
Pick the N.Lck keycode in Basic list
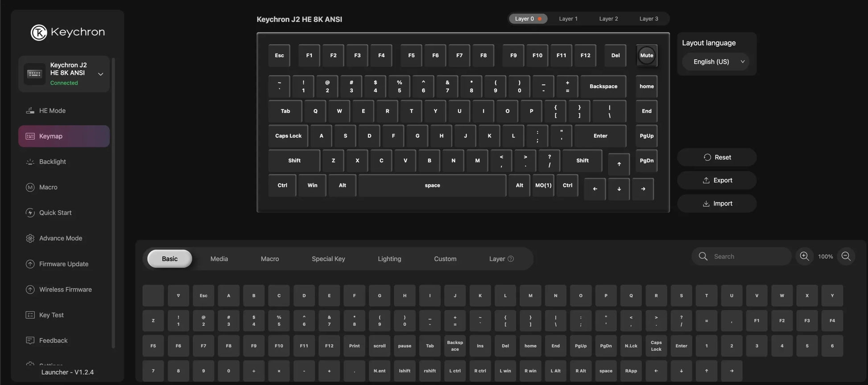[631, 346]
